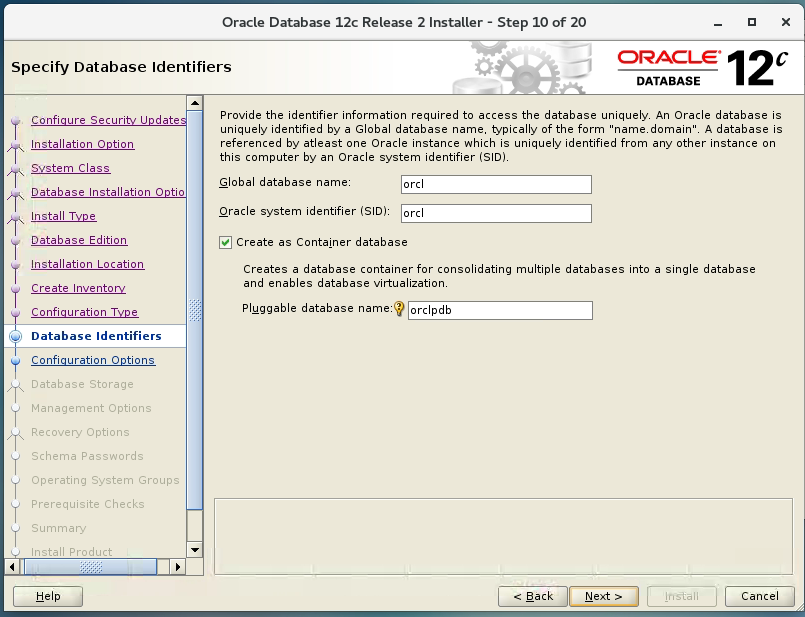Viewport: 805px width, 617px height.
Task: Click the step list scroll up arrow
Action: tap(195, 103)
